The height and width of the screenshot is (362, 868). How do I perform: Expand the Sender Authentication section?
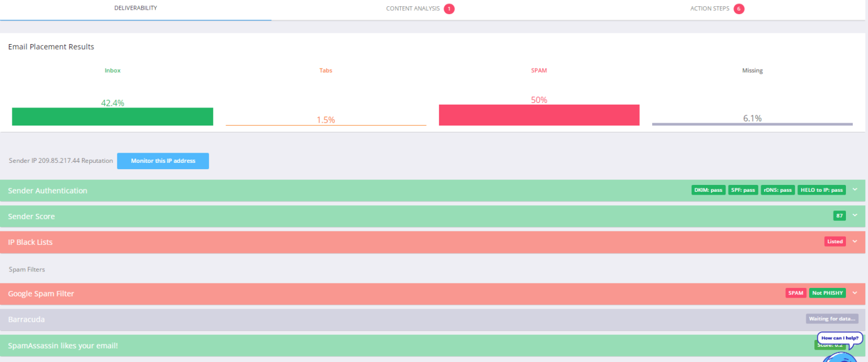pos(854,189)
